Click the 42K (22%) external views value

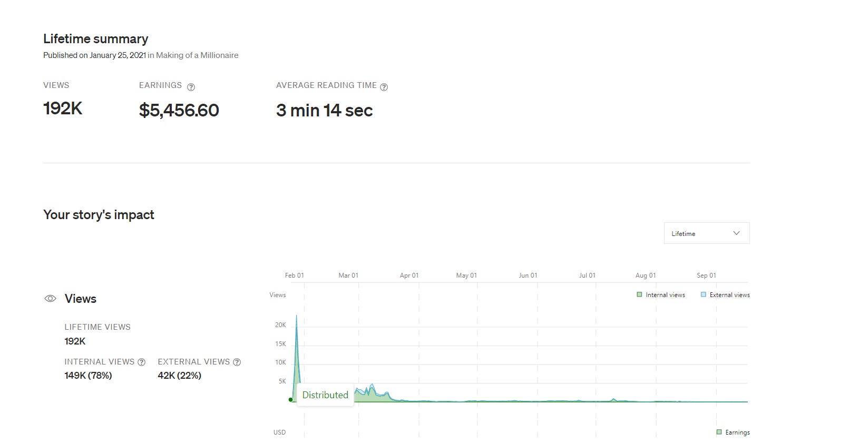tap(180, 376)
